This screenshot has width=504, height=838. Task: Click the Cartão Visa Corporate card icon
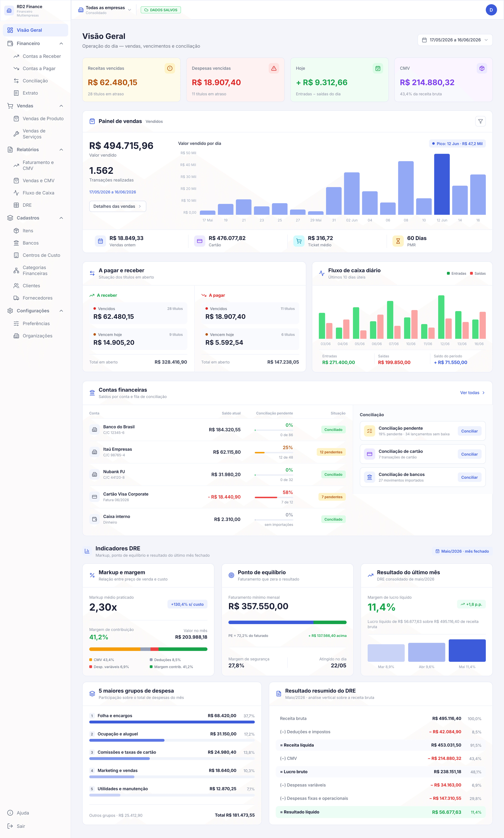(94, 497)
